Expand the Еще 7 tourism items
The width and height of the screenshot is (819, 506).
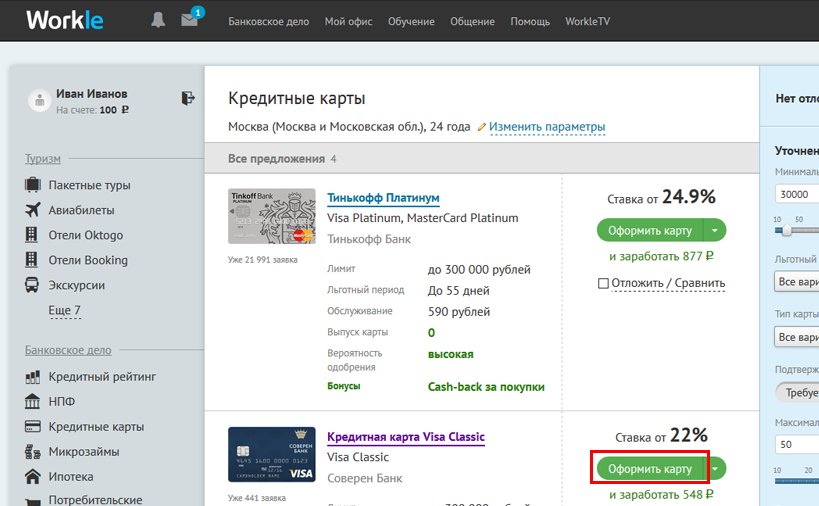[64, 310]
